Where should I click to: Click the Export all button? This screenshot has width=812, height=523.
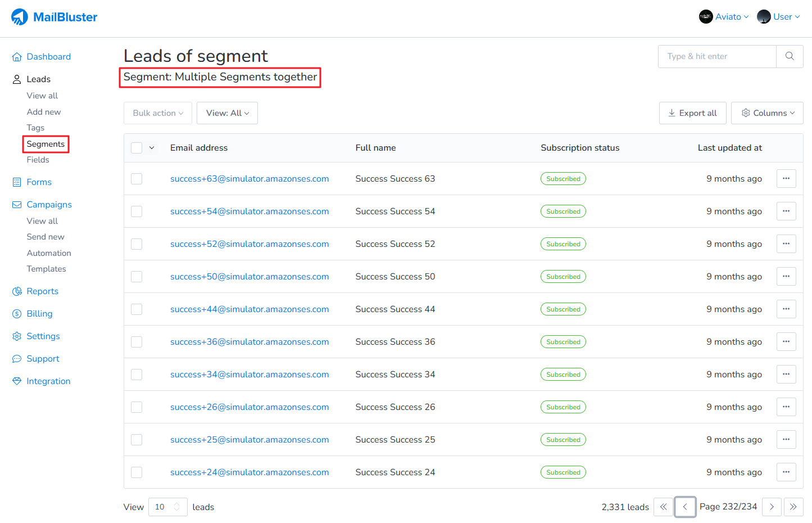(692, 113)
